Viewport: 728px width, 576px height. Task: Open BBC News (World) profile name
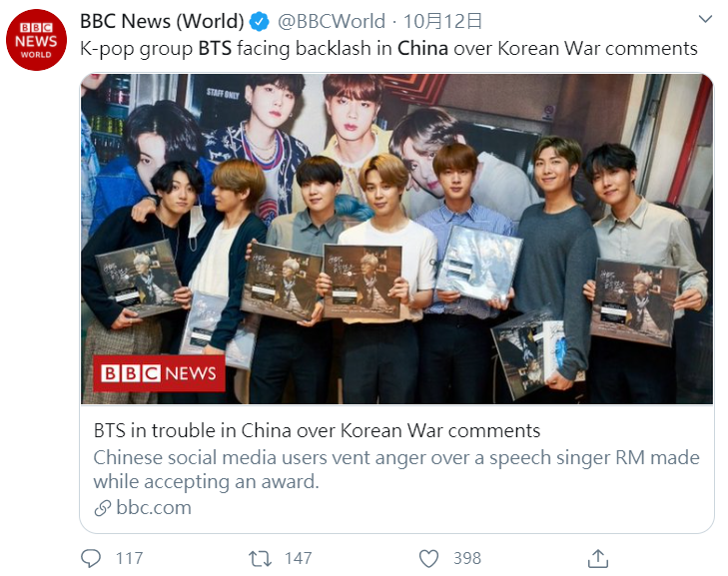click(x=162, y=21)
